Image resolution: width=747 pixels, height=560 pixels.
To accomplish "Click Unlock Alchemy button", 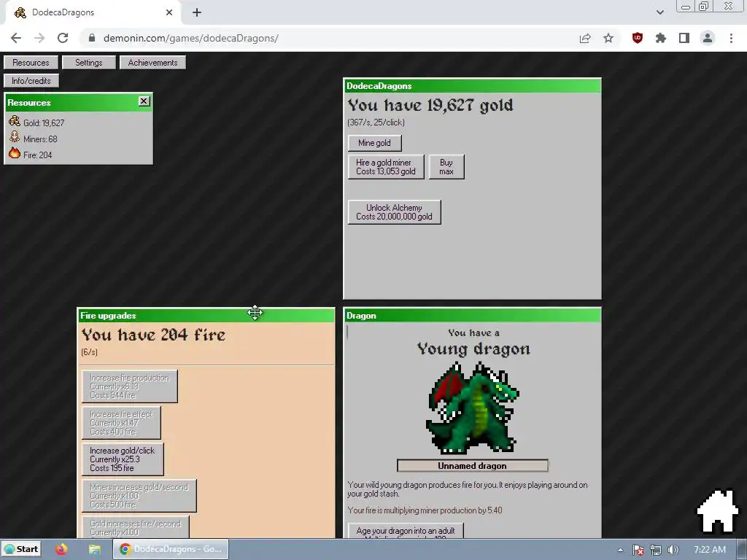I will [x=394, y=212].
